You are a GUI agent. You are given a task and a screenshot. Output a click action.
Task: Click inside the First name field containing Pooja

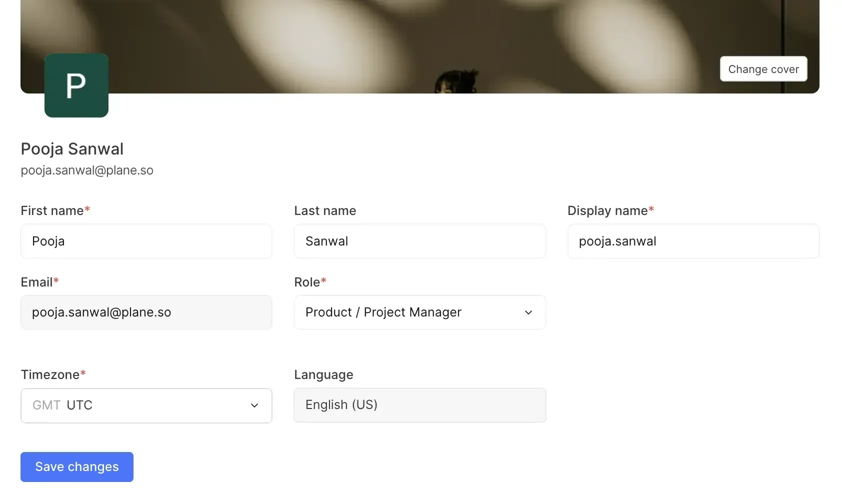point(146,241)
